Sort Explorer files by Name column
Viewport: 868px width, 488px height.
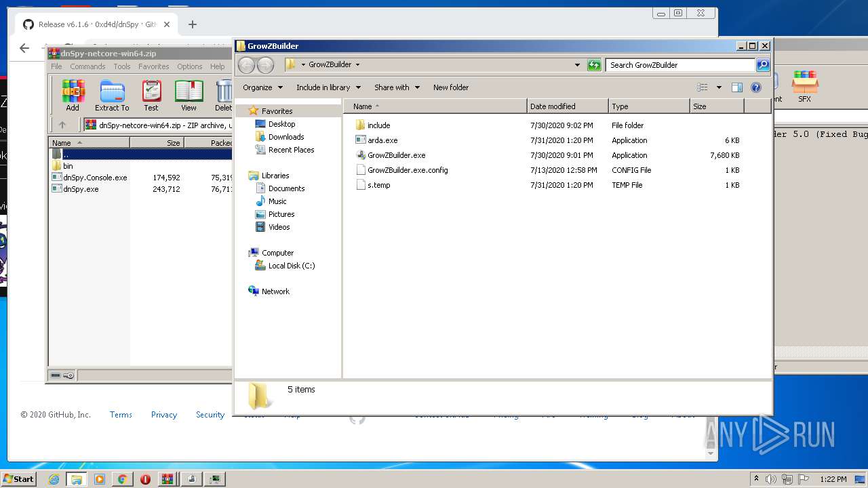[435, 106]
